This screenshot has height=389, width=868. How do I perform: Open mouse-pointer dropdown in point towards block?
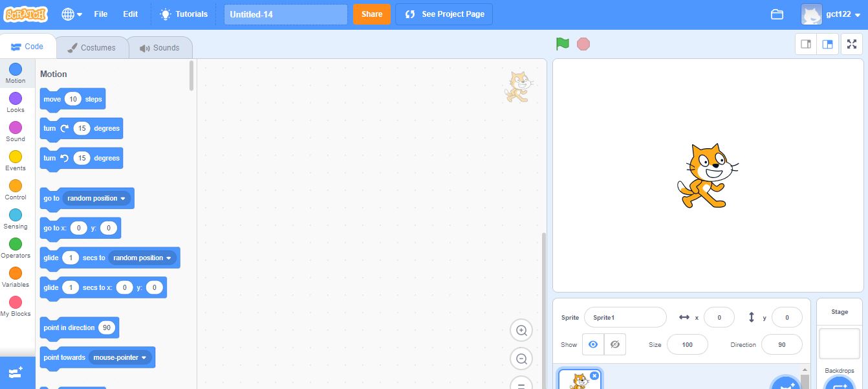click(120, 357)
